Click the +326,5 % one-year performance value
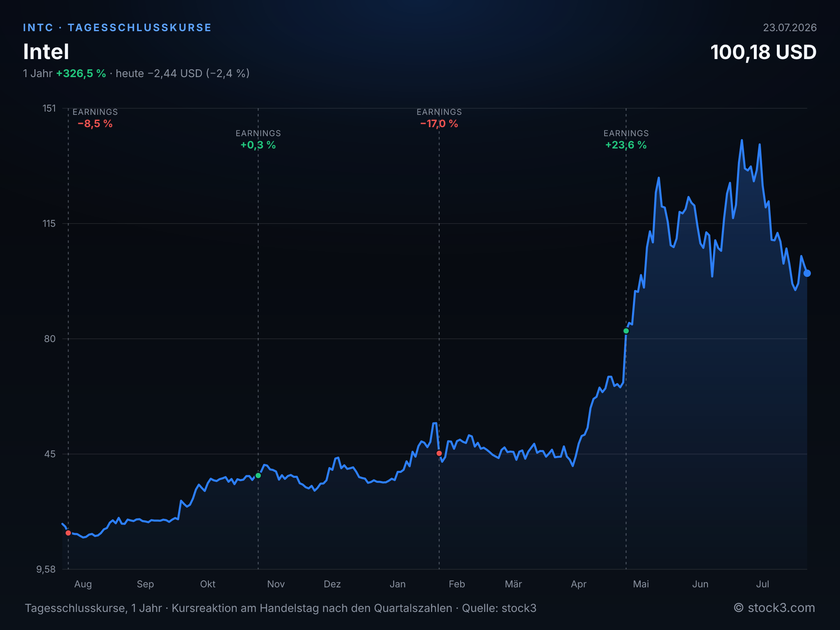 coord(81,73)
